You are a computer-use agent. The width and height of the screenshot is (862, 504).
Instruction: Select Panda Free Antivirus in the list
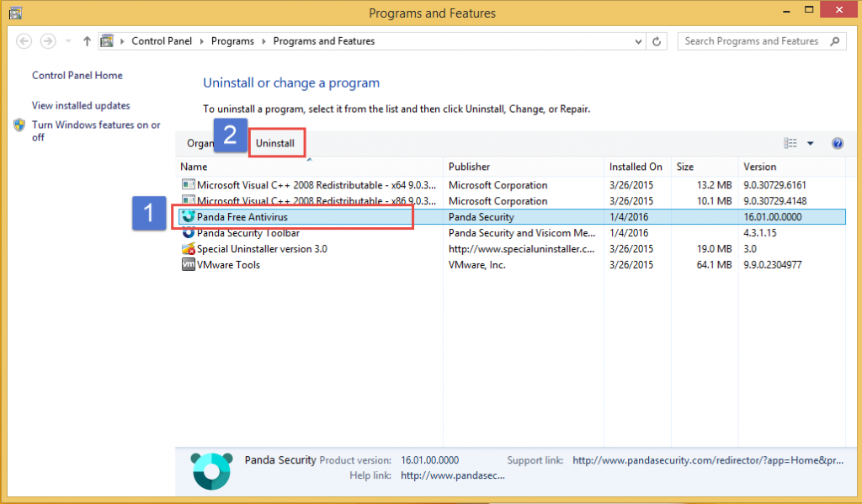[x=510, y=217]
